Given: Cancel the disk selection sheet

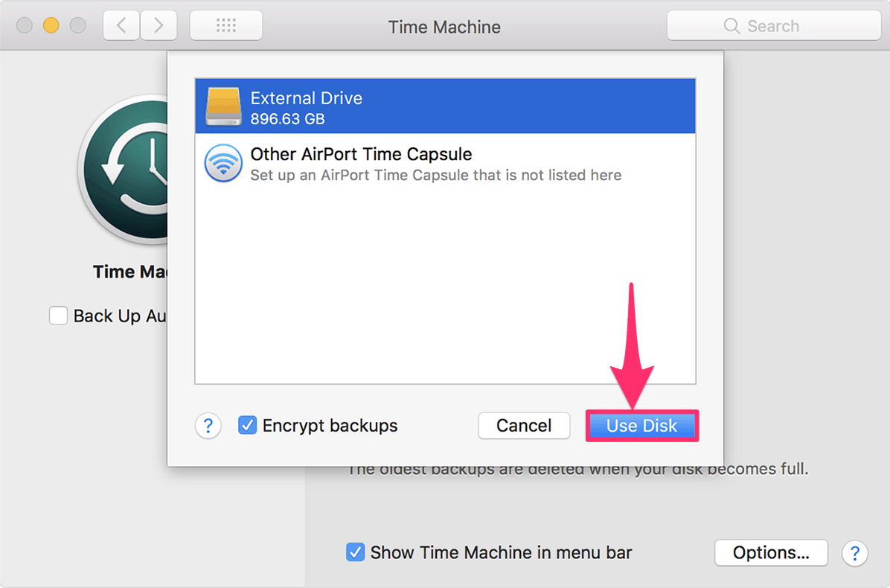Looking at the screenshot, I should [524, 426].
